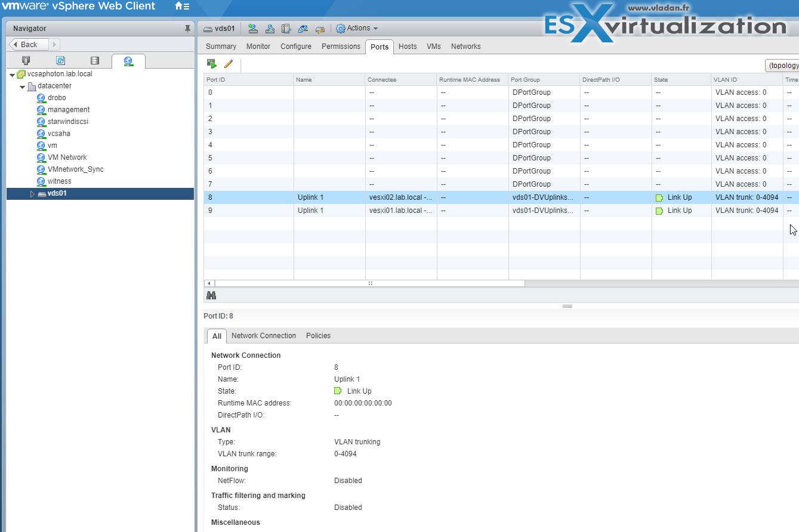Viewport: 799px width, 532px height.
Task: Open the Policies details tab
Action: pyautogui.click(x=318, y=336)
